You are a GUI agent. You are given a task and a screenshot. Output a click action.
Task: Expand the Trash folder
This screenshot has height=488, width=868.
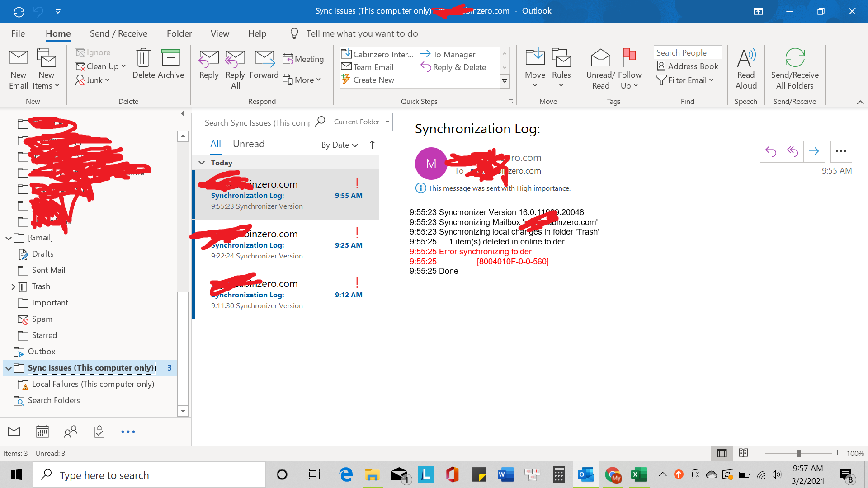tap(13, 286)
